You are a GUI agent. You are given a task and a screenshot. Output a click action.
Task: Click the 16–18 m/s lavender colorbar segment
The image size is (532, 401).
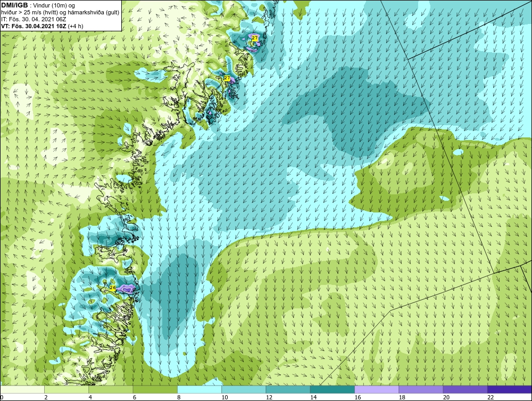pos(377,389)
